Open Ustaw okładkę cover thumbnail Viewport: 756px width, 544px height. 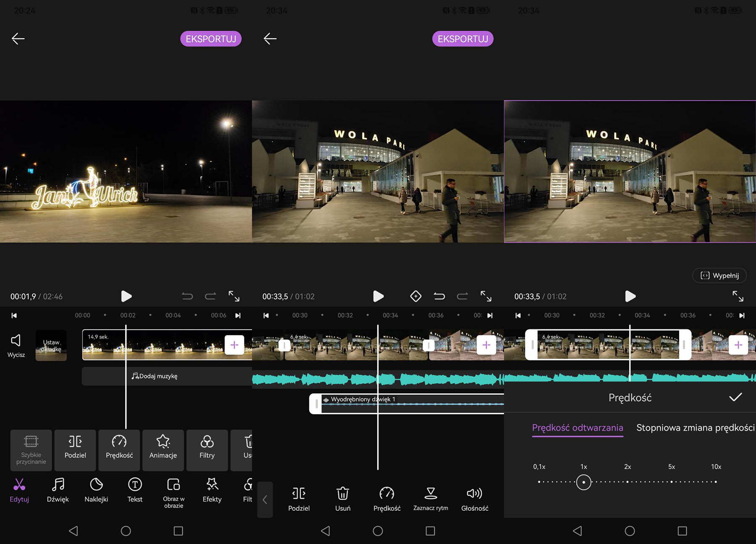(51, 345)
